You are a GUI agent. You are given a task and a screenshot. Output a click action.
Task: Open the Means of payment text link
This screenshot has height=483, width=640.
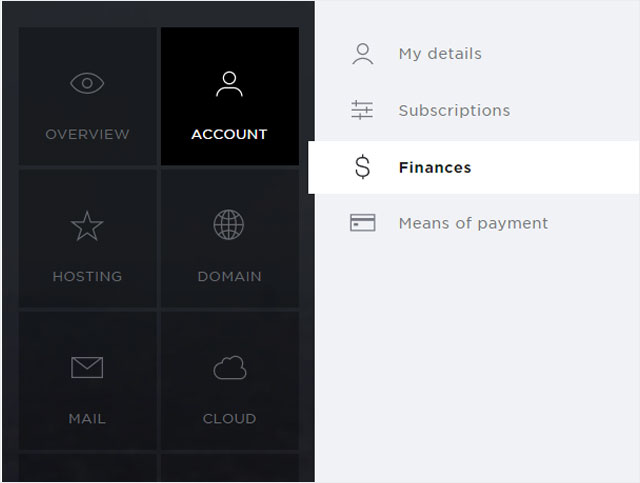(473, 223)
